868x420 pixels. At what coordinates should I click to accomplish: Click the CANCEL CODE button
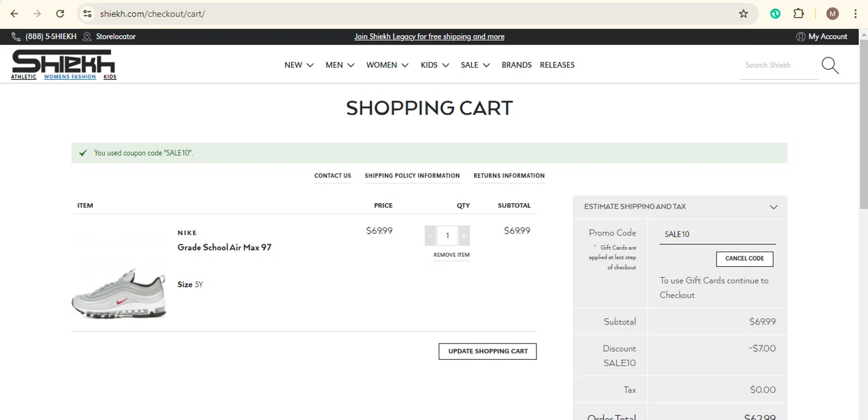click(x=745, y=259)
